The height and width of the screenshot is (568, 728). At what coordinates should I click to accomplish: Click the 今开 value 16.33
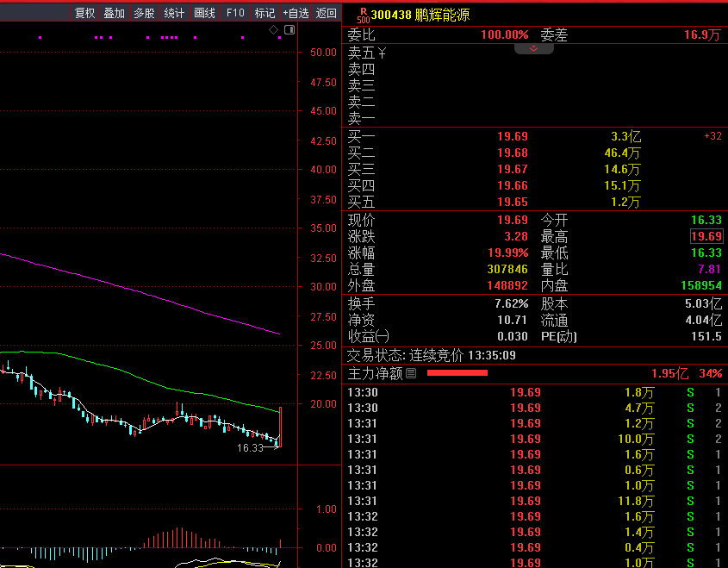(x=706, y=220)
